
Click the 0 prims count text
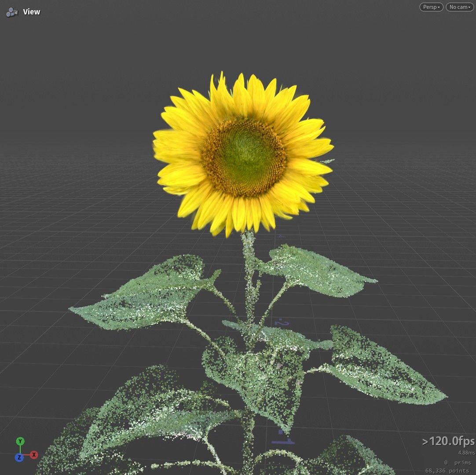(458, 463)
